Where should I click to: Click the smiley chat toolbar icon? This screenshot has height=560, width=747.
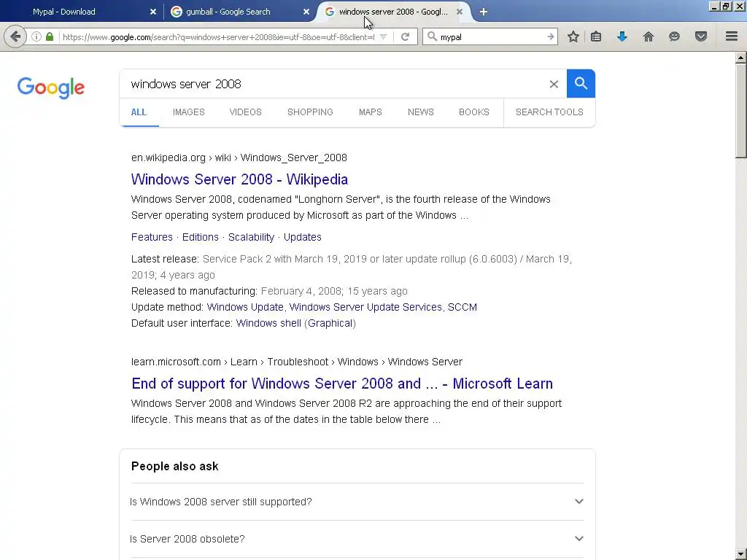coord(674,36)
